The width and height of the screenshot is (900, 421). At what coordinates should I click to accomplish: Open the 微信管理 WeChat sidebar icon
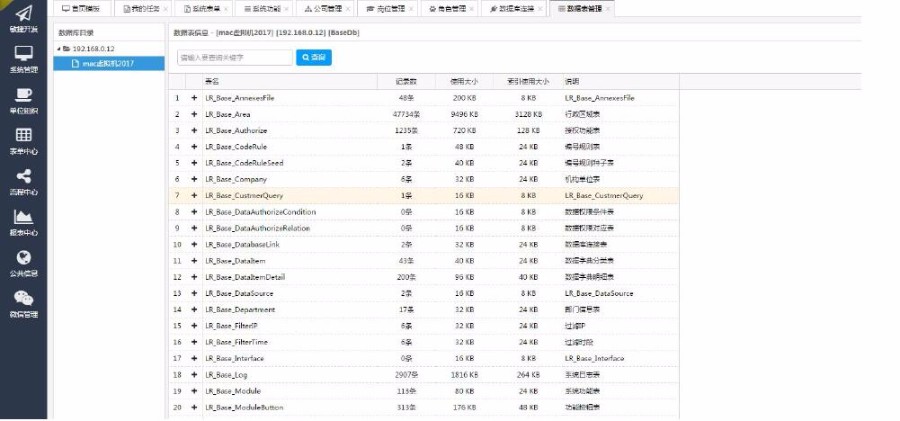point(24,299)
